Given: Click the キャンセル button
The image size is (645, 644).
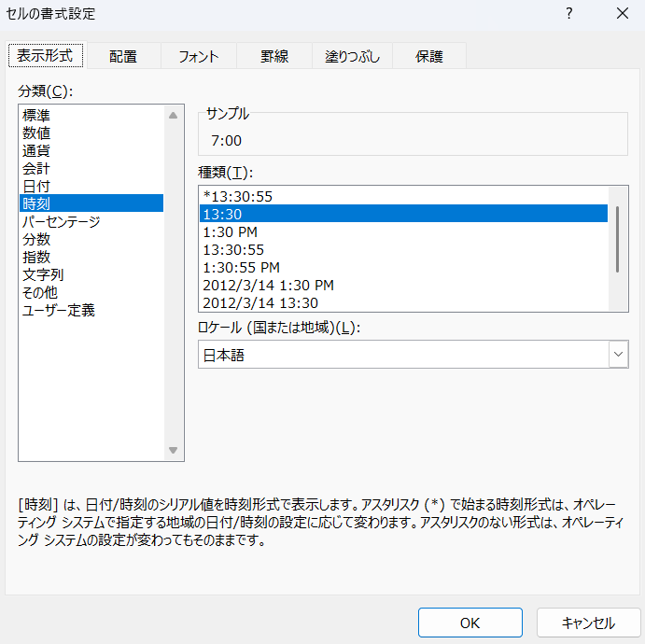Looking at the screenshot, I should 588,623.
